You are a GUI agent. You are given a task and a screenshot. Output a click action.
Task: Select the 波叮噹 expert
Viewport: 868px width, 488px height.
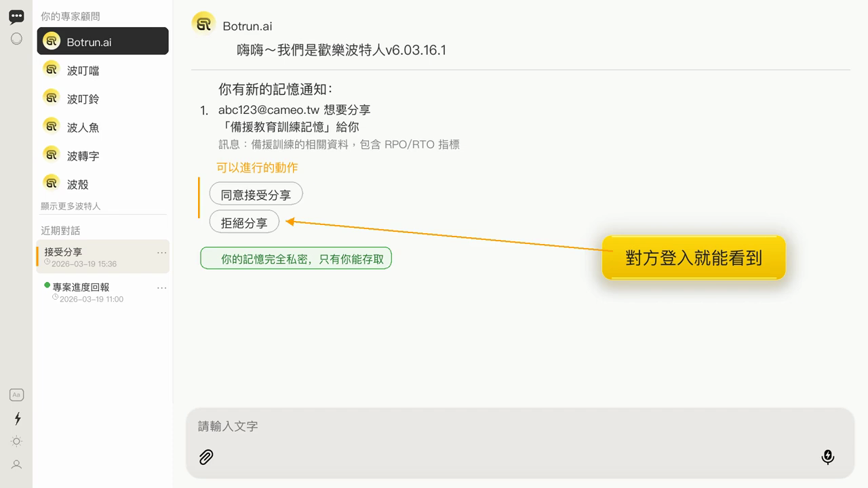pos(102,70)
